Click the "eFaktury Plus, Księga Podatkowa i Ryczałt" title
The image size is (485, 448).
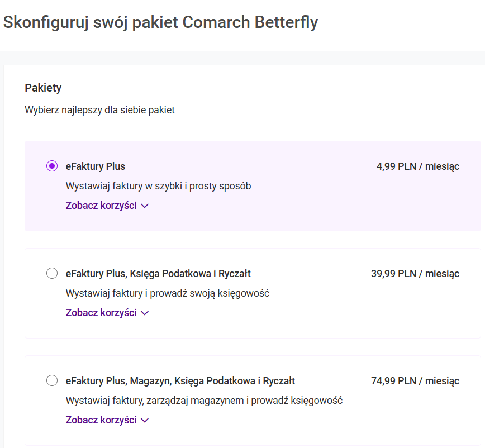click(158, 273)
